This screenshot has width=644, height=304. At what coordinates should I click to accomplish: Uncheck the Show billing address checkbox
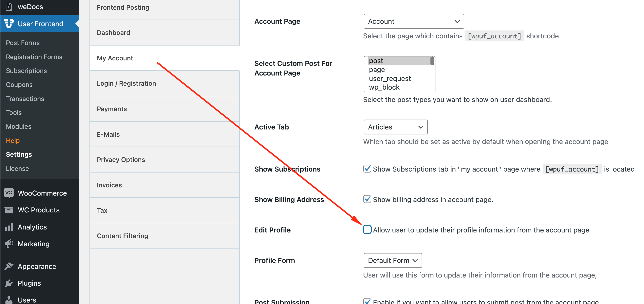tap(367, 199)
